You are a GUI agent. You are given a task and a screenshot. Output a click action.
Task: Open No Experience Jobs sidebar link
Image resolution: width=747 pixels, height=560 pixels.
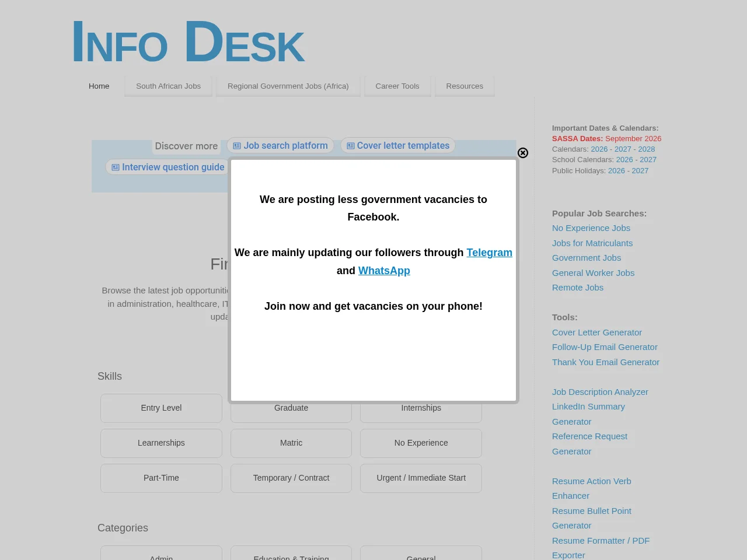pos(591,228)
